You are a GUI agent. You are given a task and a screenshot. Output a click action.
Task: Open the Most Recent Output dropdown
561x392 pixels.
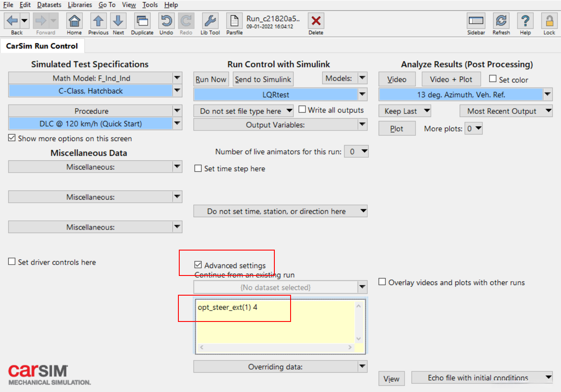pyautogui.click(x=506, y=111)
